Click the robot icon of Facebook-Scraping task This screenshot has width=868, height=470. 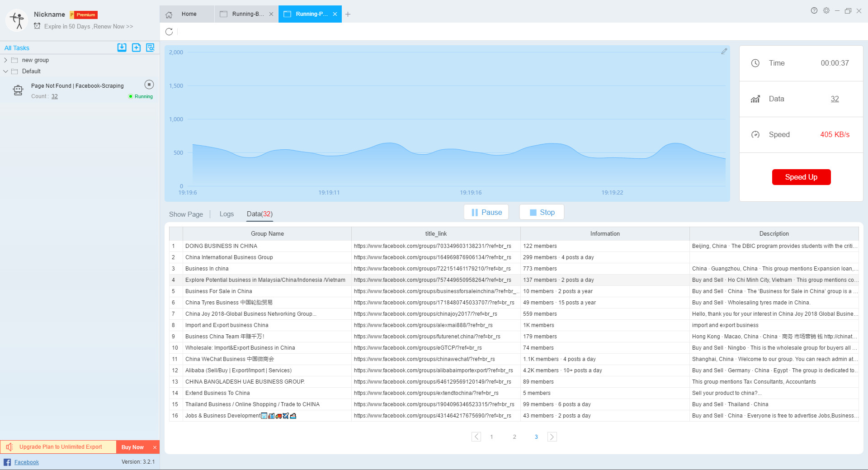click(x=18, y=90)
